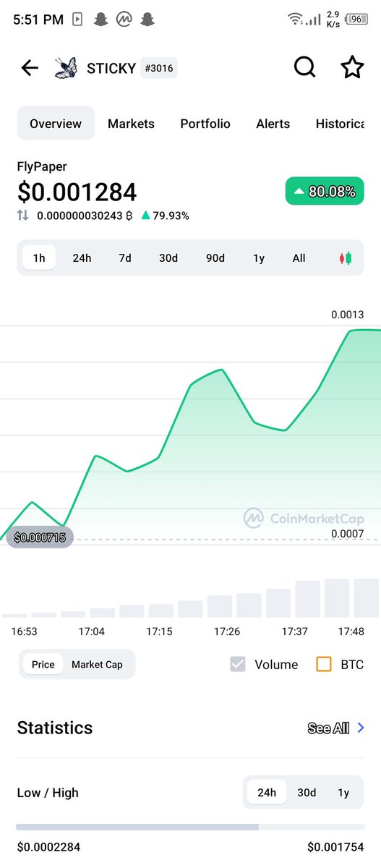Tap the $0.001284 price value
Image resolution: width=381 pixels, height=868 pixels.
click(x=77, y=192)
